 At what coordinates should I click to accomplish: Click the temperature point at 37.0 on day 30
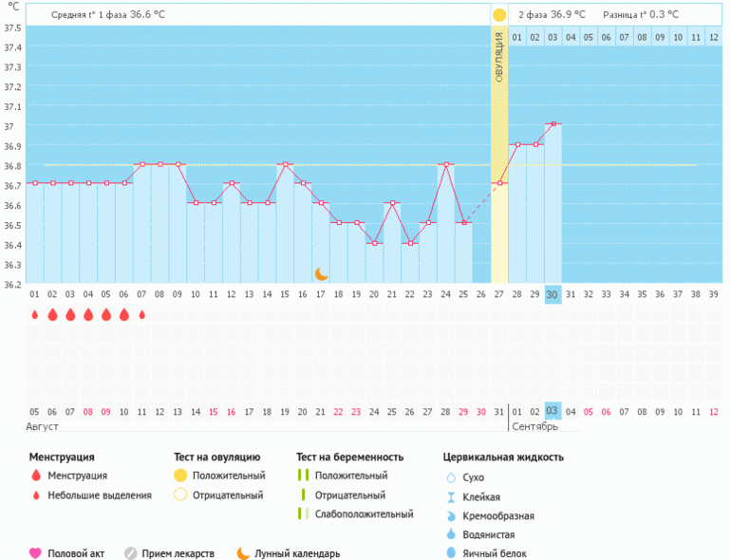553,123
